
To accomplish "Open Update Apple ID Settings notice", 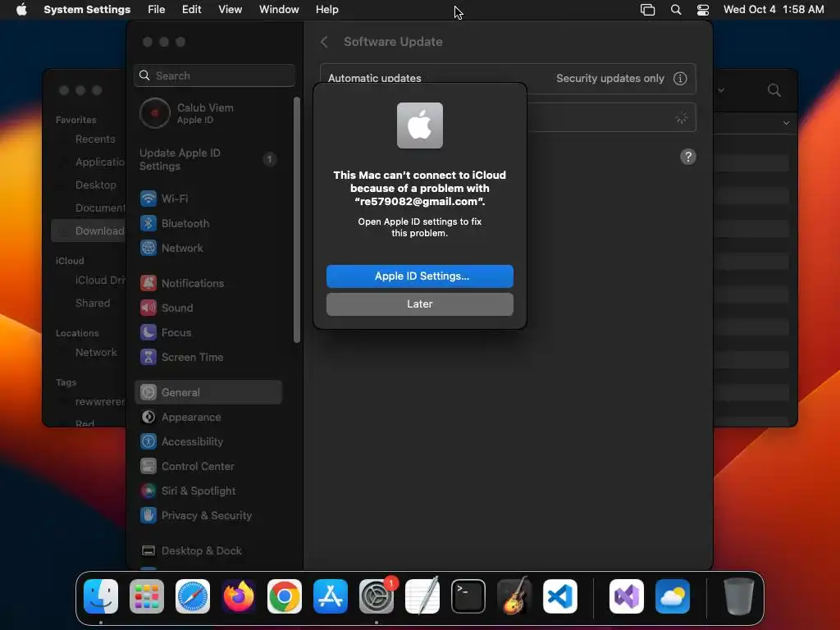I will click(x=208, y=159).
